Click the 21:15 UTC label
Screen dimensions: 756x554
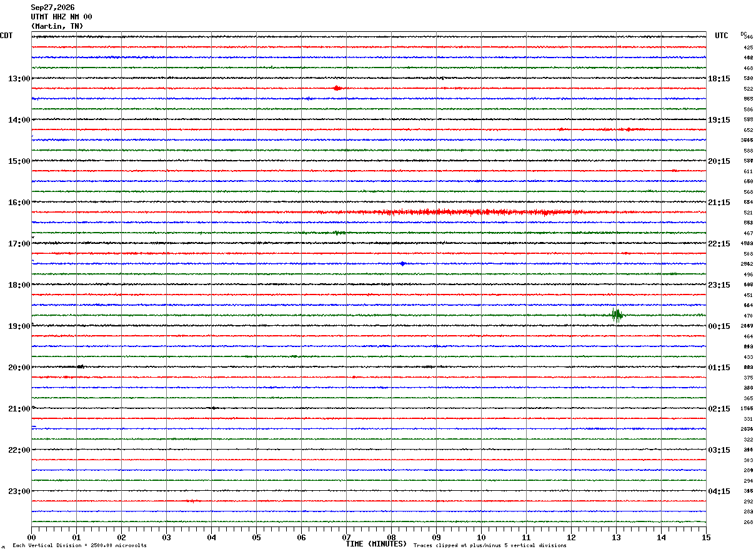(719, 203)
